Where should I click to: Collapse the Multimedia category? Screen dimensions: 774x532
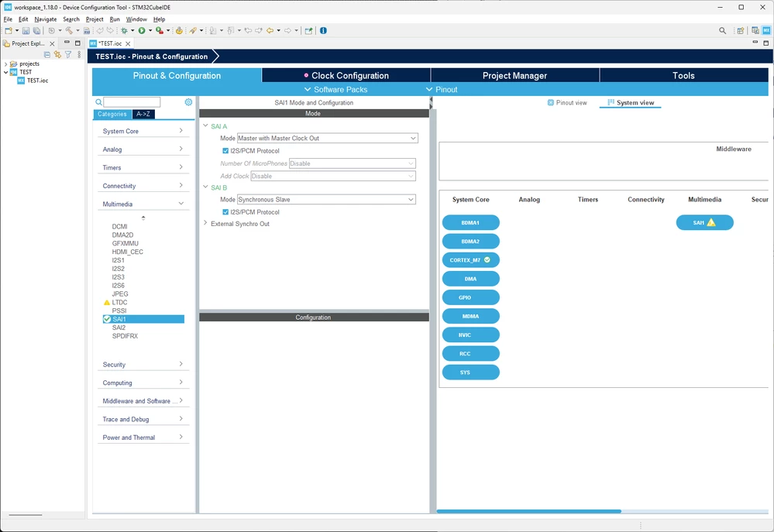point(143,204)
